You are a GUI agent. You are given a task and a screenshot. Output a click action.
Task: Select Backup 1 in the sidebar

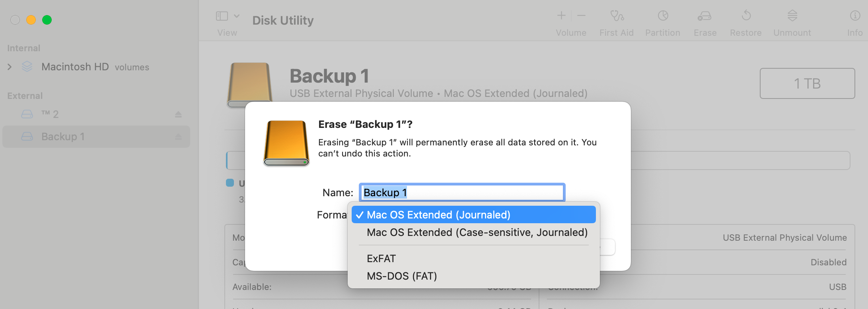[63, 137]
